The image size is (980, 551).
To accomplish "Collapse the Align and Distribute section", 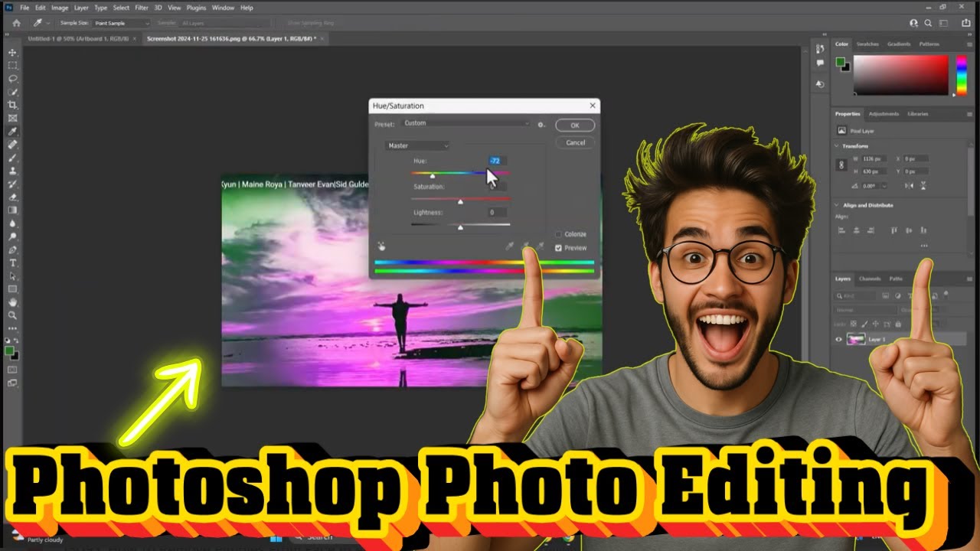I will pos(837,205).
